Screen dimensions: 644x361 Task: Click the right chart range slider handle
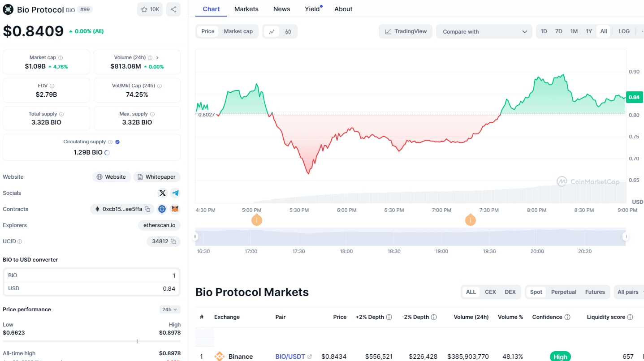pyautogui.click(x=625, y=236)
